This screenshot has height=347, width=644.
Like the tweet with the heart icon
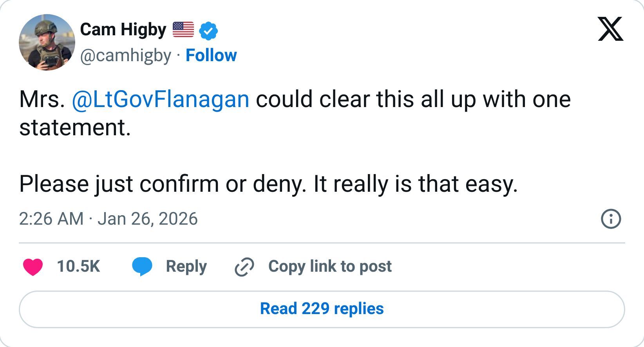(x=34, y=267)
